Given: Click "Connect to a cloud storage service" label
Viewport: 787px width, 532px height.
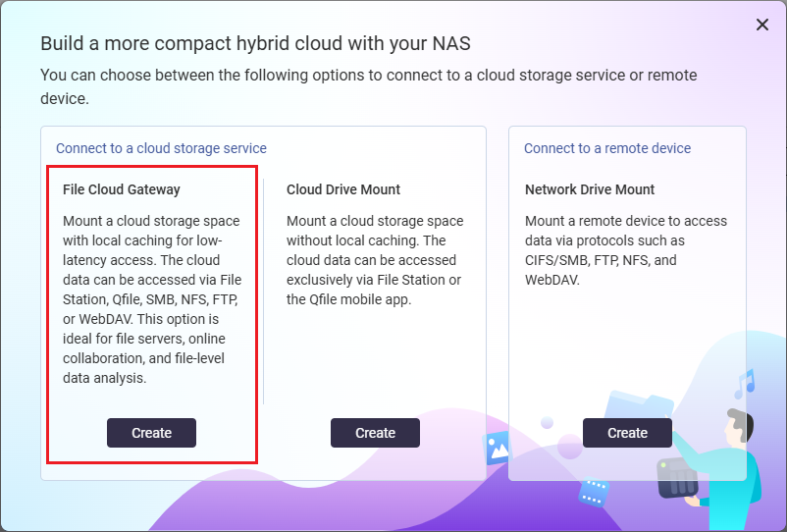Looking at the screenshot, I should 161,148.
